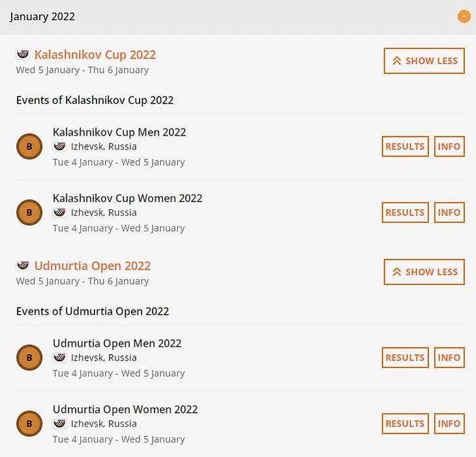Click bronze B badge for Kalashnikov Cup Men
The width and height of the screenshot is (476, 457).
point(29,147)
